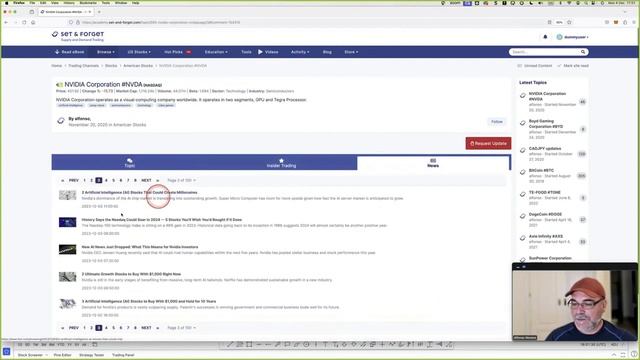Click the search magnifier icon

(583, 52)
